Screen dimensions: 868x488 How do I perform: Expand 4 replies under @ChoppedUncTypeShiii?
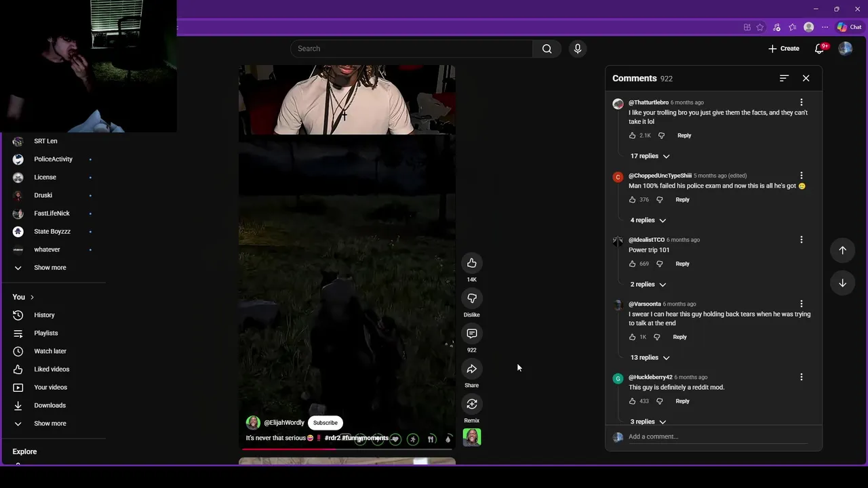point(648,220)
